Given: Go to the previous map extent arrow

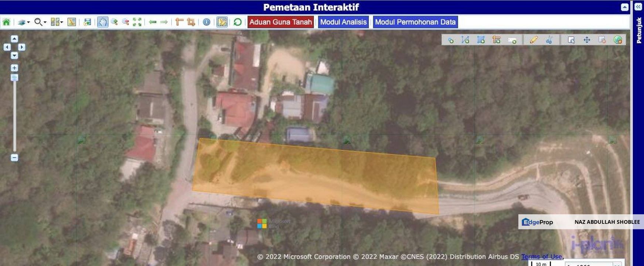Looking at the screenshot, I should pyautogui.click(x=153, y=22).
